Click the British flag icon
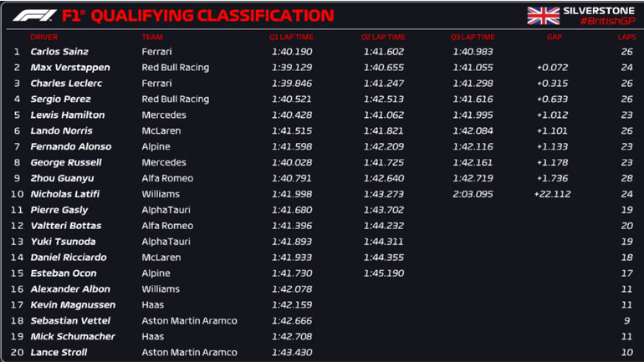Image resolution: width=644 pixels, height=362 pixels. [x=543, y=15]
